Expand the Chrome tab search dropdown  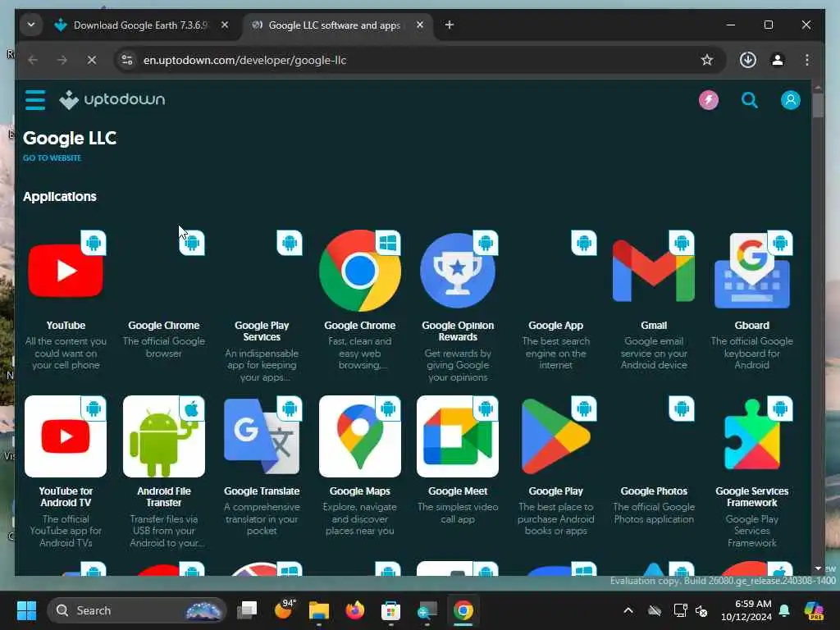click(31, 25)
